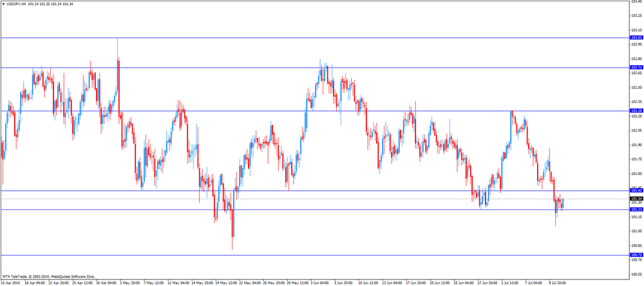Click the 101.90 price scale value
This screenshot has width=644, height=286.
[x=637, y=145]
